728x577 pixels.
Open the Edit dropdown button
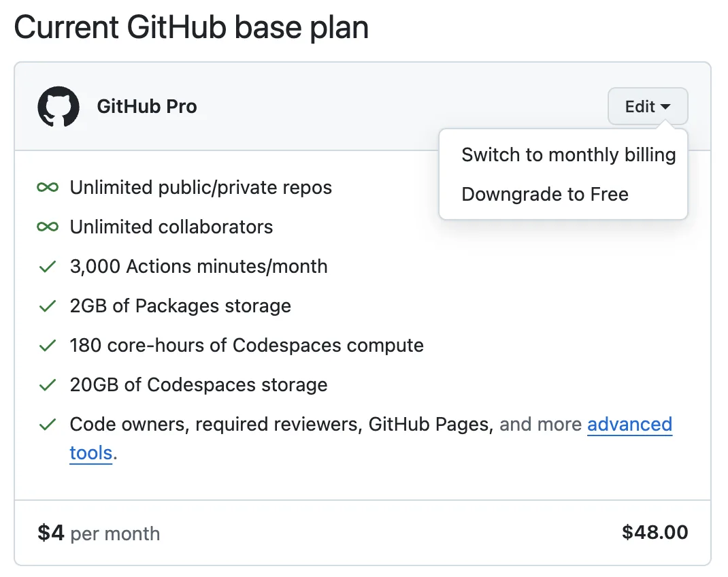[648, 106]
